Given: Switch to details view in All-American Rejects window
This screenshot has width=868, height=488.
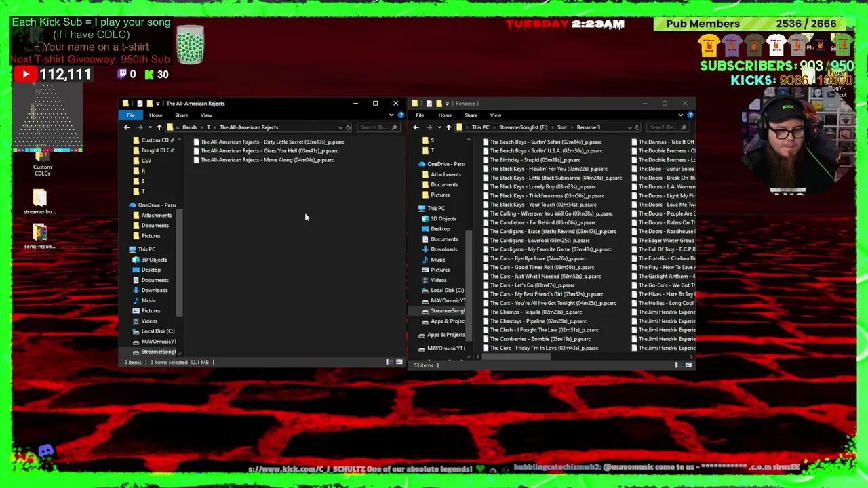Looking at the screenshot, I should point(389,362).
